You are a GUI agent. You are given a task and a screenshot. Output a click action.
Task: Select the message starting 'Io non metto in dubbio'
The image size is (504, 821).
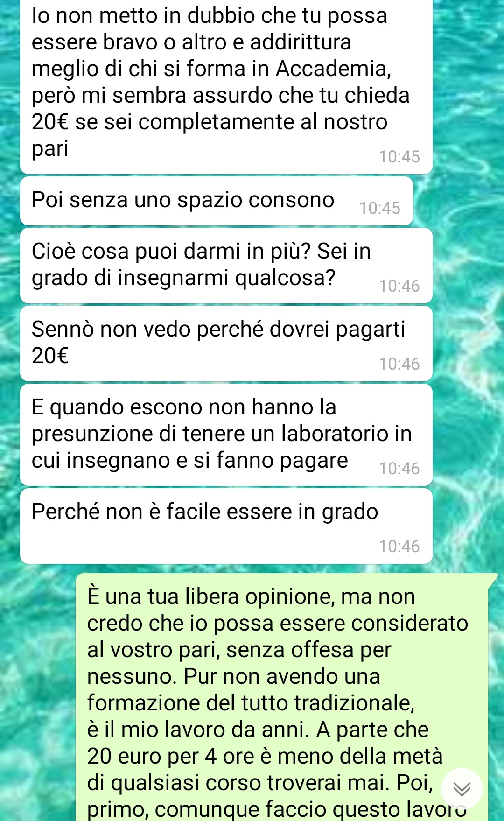(226, 87)
